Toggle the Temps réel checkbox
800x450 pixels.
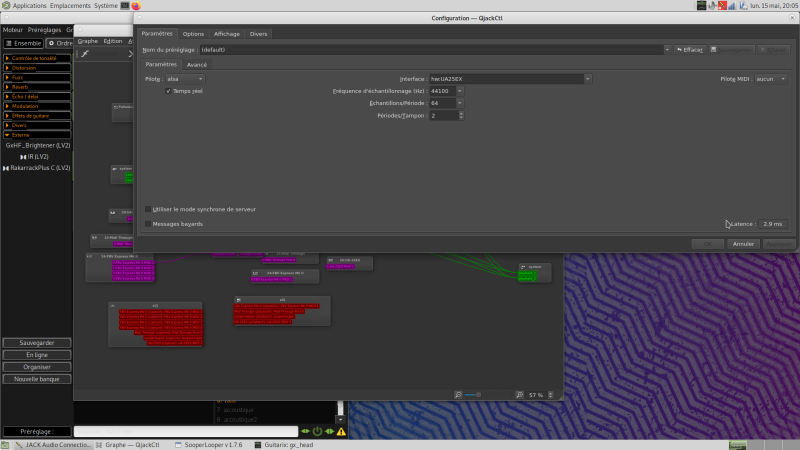tap(168, 91)
